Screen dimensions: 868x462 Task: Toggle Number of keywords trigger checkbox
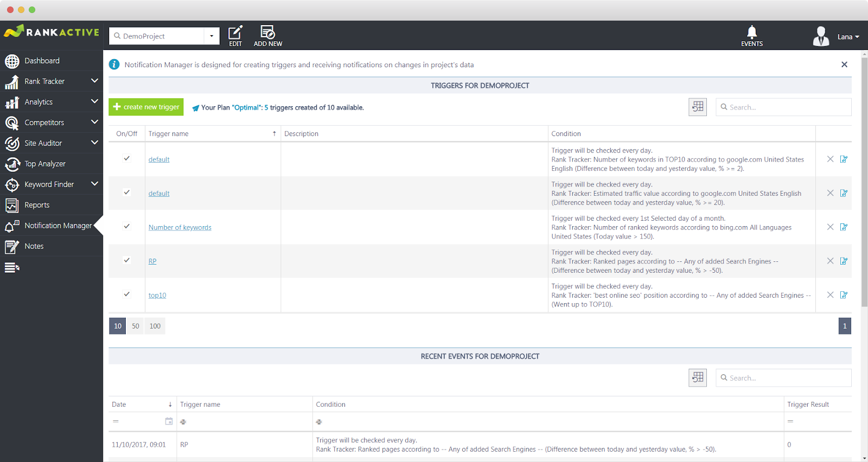pos(127,226)
